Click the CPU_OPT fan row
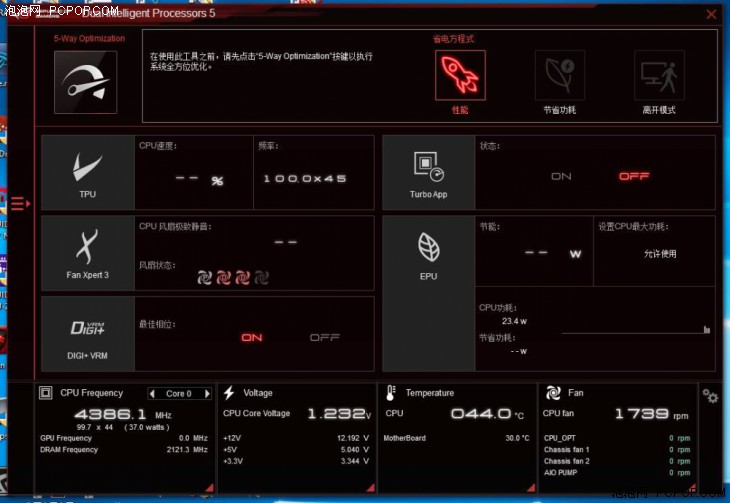Image resolution: width=730 pixels, height=503 pixels. 617,438
